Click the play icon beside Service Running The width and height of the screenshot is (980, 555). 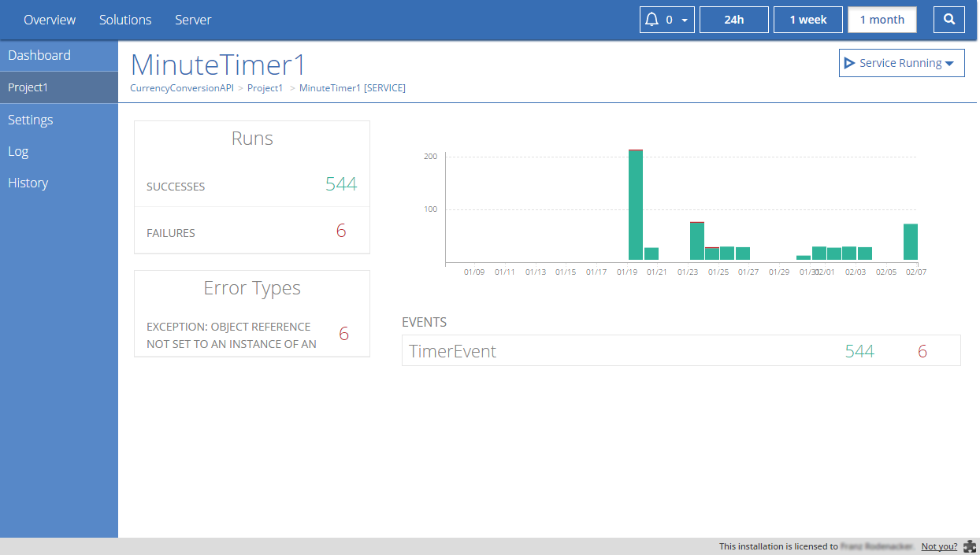tap(849, 63)
